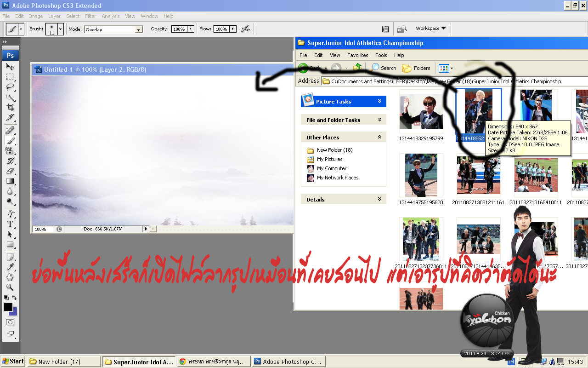The width and height of the screenshot is (588, 368).
Task: Select the Horizontal Type tool
Action: 10,224
